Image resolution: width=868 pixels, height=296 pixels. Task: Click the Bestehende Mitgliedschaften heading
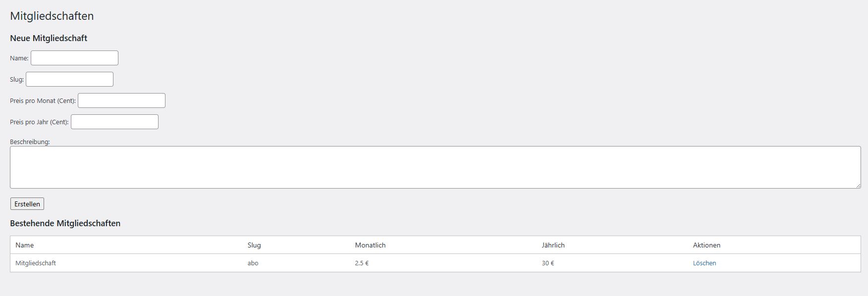click(x=65, y=223)
